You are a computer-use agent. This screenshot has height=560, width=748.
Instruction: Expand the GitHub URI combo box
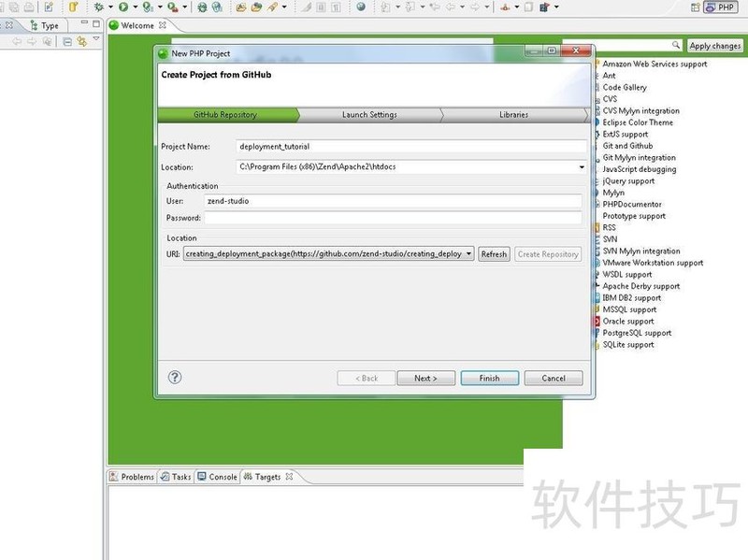[x=469, y=253]
